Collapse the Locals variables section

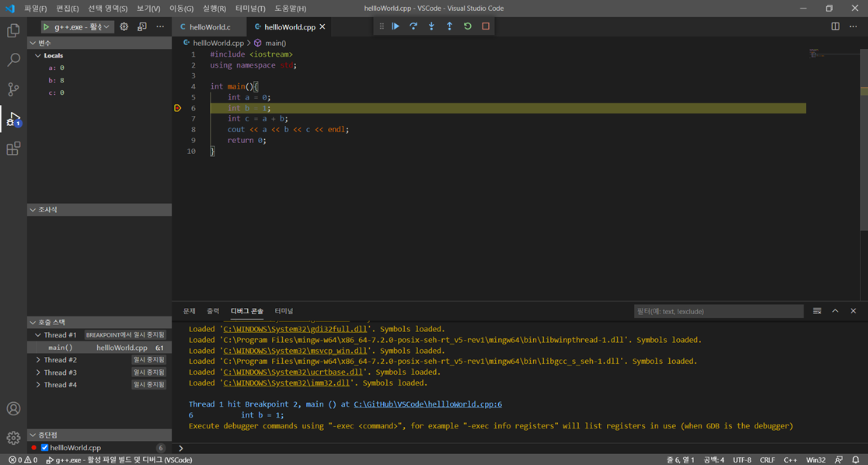click(x=50, y=55)
